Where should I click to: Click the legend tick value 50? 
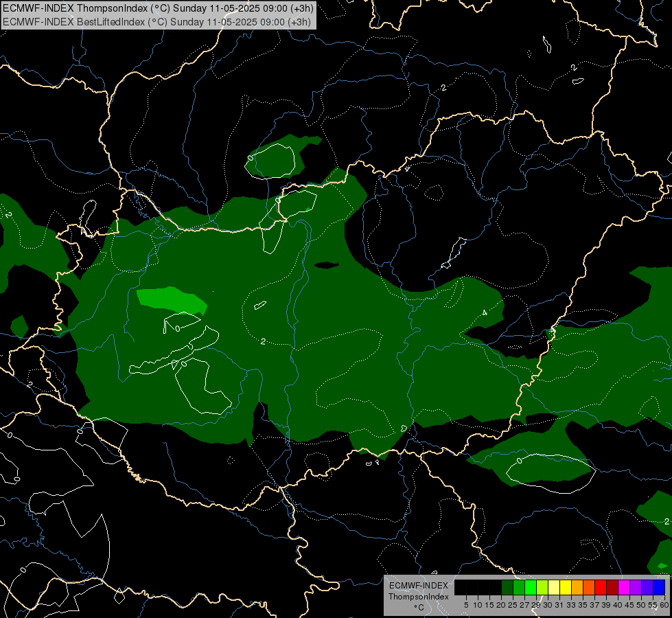coord(641,605)
